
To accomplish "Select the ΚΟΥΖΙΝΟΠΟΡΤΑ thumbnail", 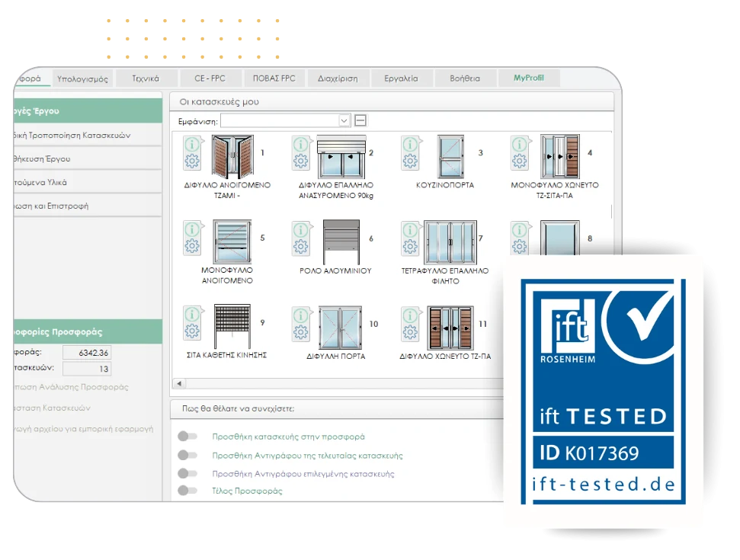I will pos(450,157).
